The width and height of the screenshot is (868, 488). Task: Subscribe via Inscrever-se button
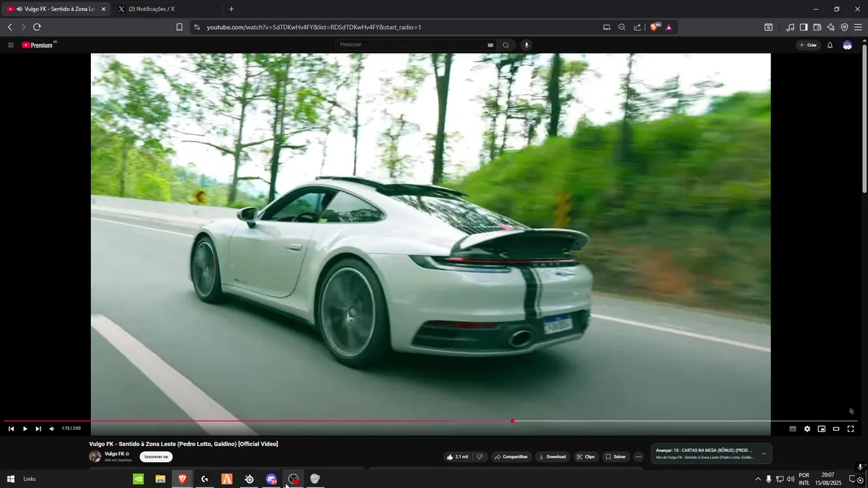156,457
